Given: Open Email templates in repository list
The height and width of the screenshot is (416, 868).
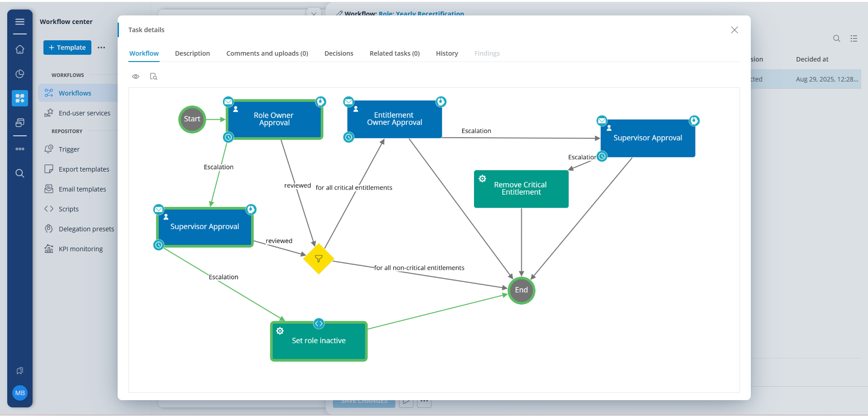Looking at the screenshot, I should coord(82,189).
